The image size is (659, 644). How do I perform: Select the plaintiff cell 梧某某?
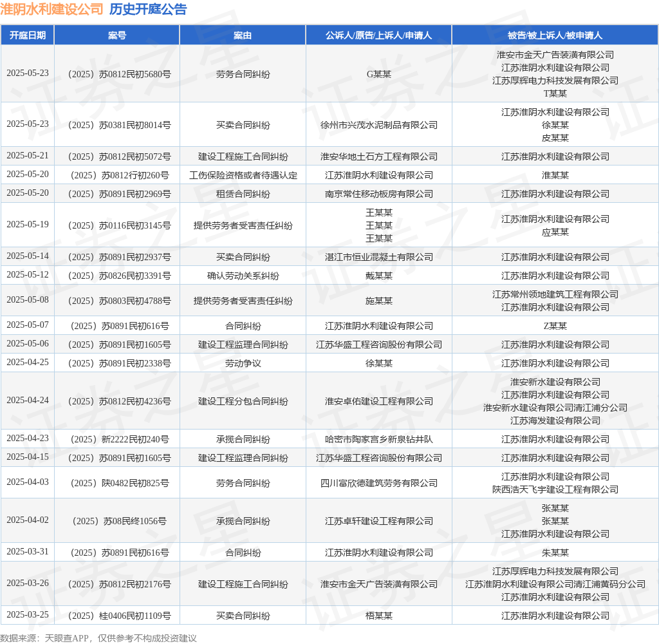click(x=378, y=616)
